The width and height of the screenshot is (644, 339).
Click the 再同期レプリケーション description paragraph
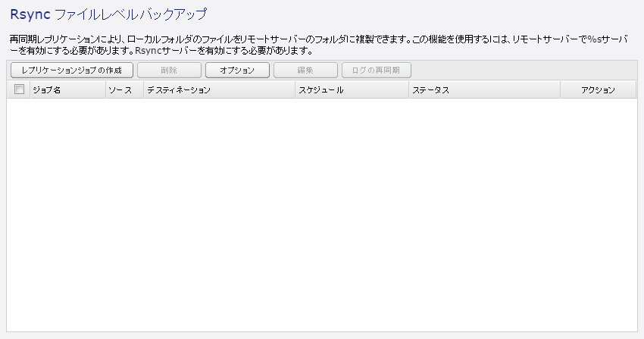pos(319,46)
